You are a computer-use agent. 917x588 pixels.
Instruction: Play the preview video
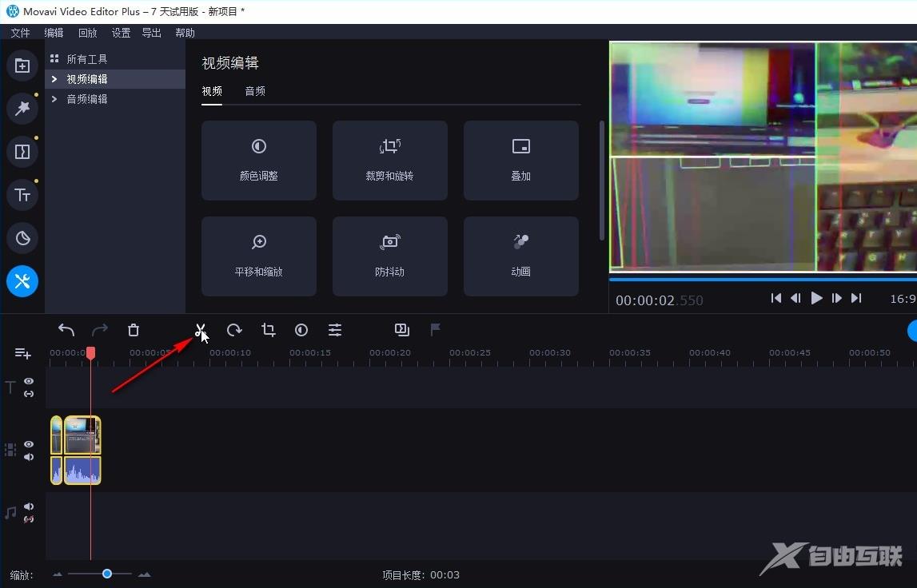(816, 298)
